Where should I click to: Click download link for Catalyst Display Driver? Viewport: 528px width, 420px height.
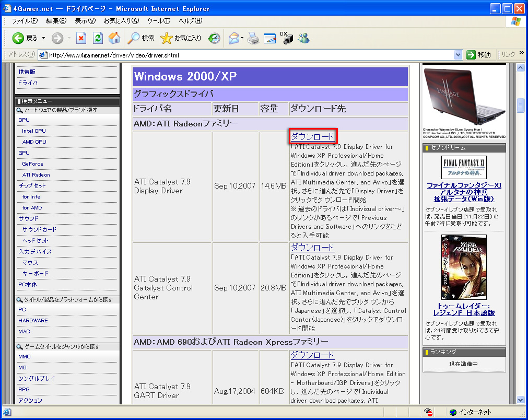(313, 136)
